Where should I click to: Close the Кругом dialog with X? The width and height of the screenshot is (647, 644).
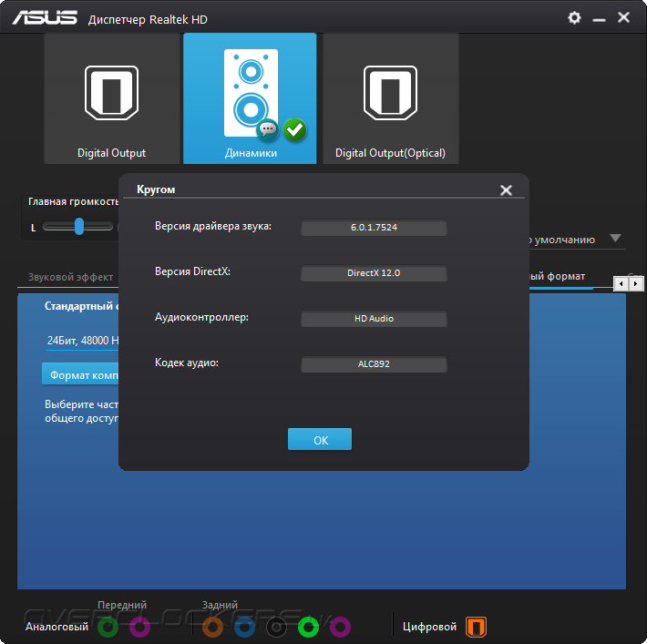506,190
